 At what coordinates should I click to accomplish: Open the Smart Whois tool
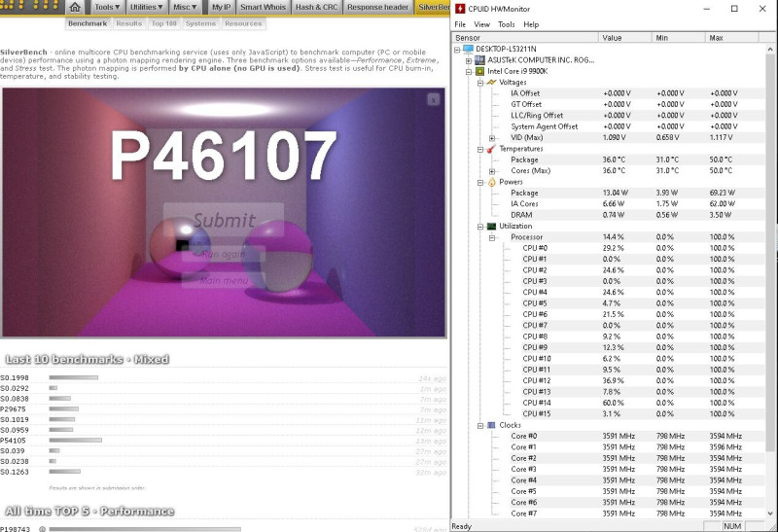(x=263, y=7)
